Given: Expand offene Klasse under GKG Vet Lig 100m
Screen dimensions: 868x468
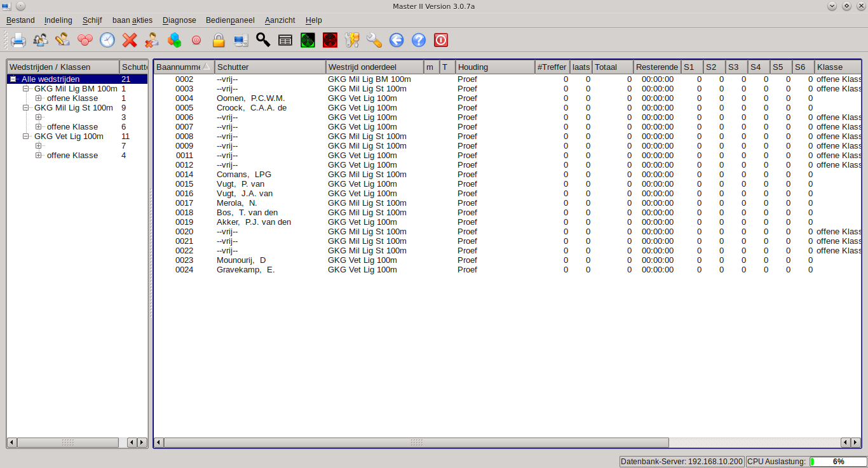Looking at the screenshot, I should tap(39, 156).
